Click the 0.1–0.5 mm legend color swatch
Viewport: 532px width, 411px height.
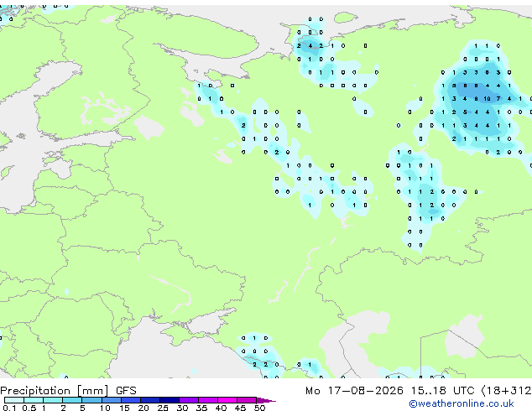[14, 400]
